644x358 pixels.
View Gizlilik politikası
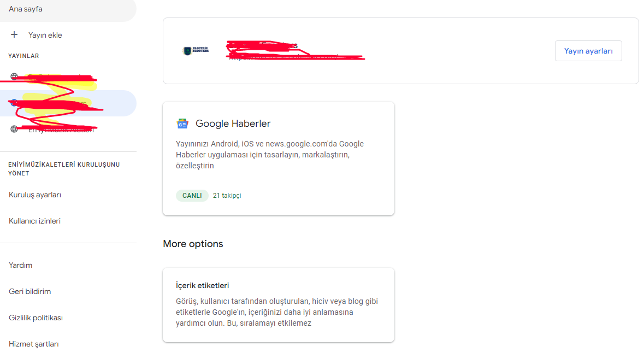36,318
